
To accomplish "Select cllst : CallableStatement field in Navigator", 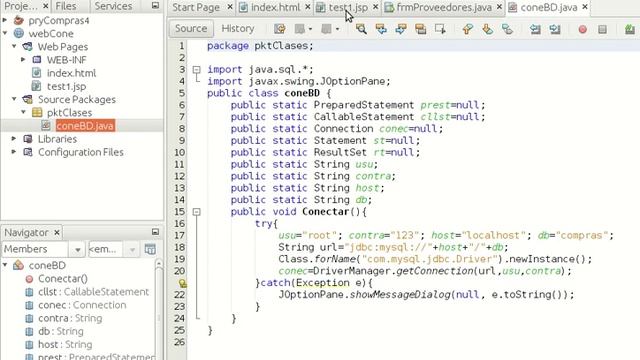I will tap(93, 292).
